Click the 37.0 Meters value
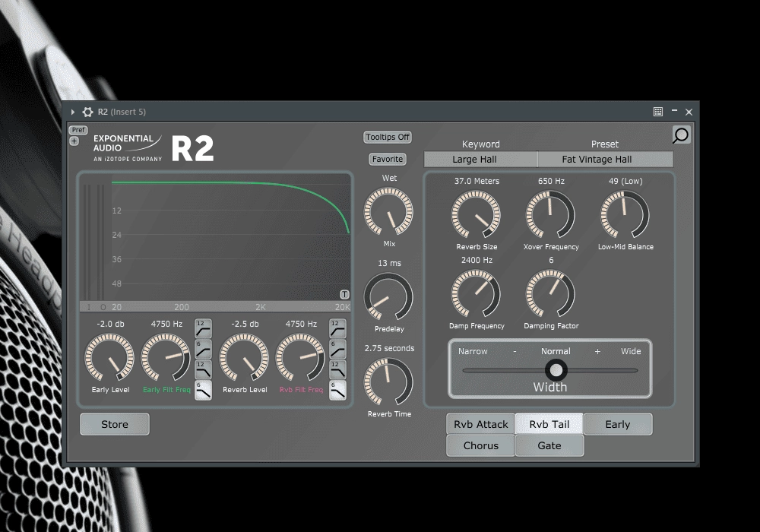This screenshot has height=532, width=760. pyautogui.click(x=477, y=181)
